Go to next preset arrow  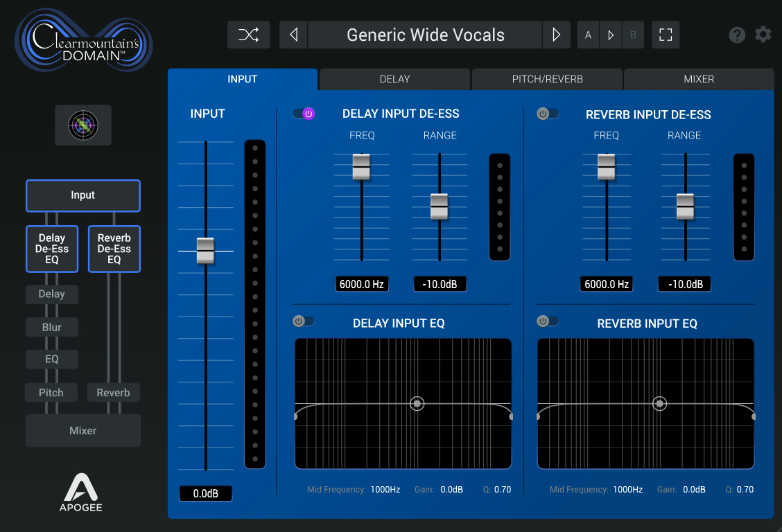coord(556,35)
